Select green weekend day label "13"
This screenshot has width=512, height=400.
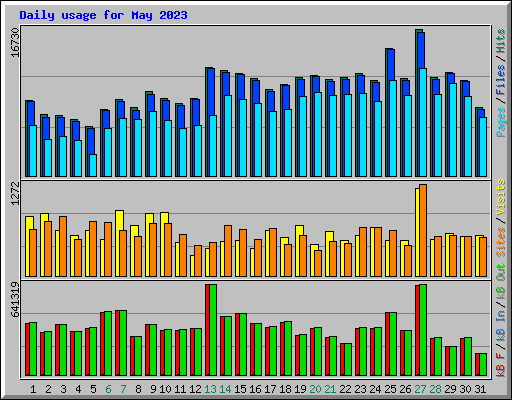coord(210,389)
